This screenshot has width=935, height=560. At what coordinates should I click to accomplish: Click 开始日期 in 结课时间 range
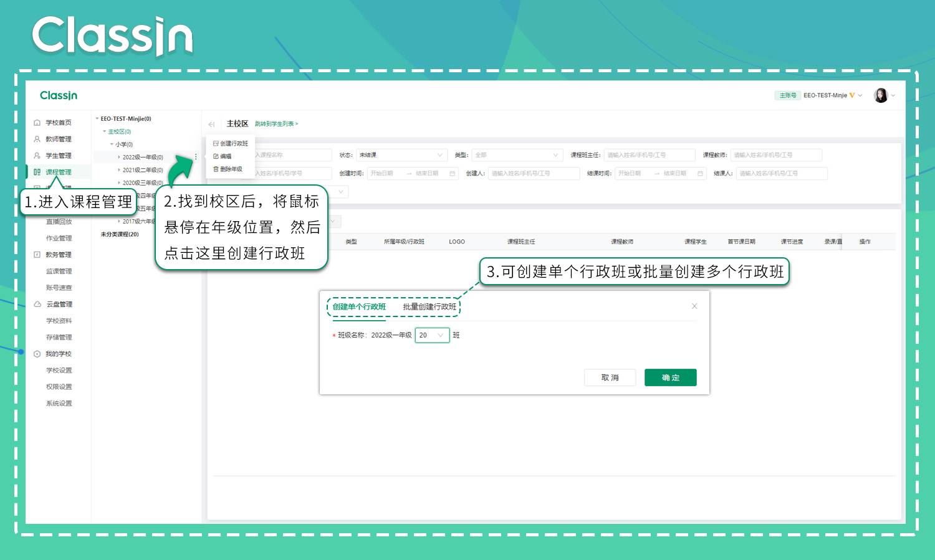pyautogui.click(x=630, y=173)
